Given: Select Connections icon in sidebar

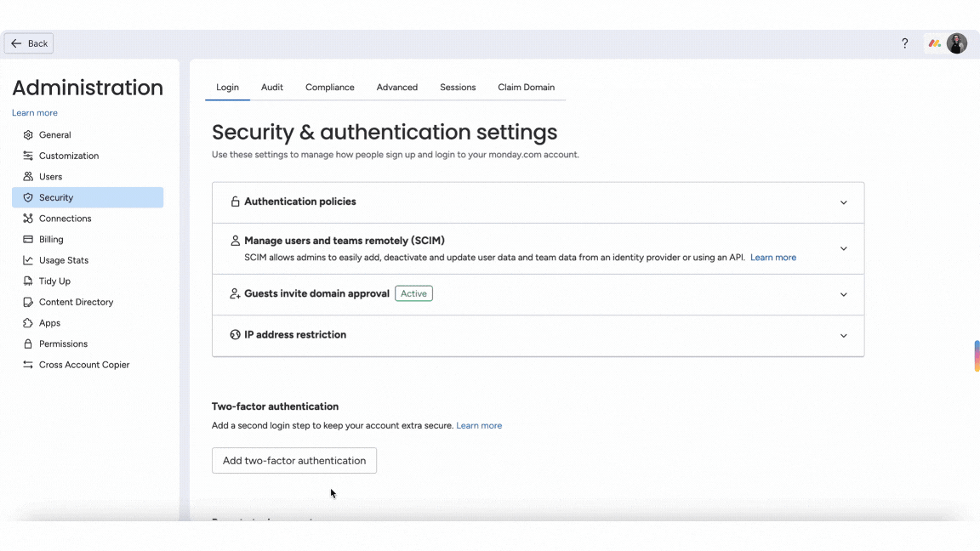Looking at the screenshot, I should (x=28, y=219).
